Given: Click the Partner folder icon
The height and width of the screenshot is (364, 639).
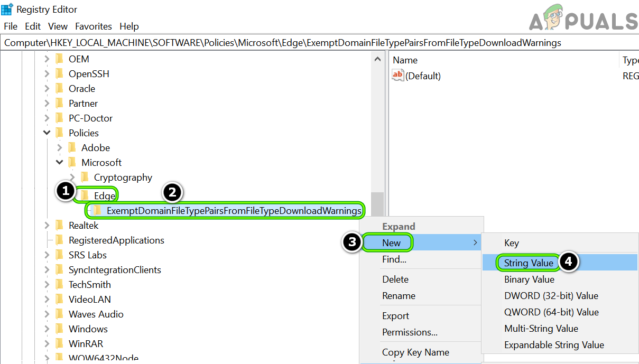Looking at the screenshot, I should (59, 103).
